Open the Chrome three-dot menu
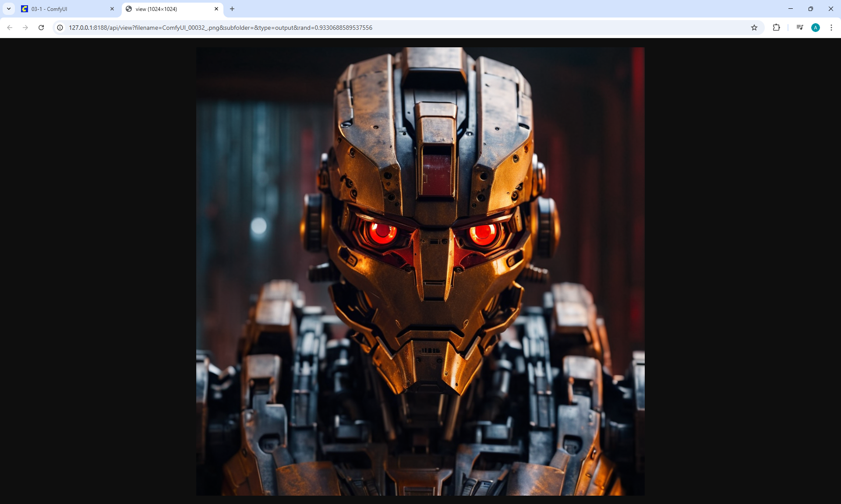 (x=831, y=28)
